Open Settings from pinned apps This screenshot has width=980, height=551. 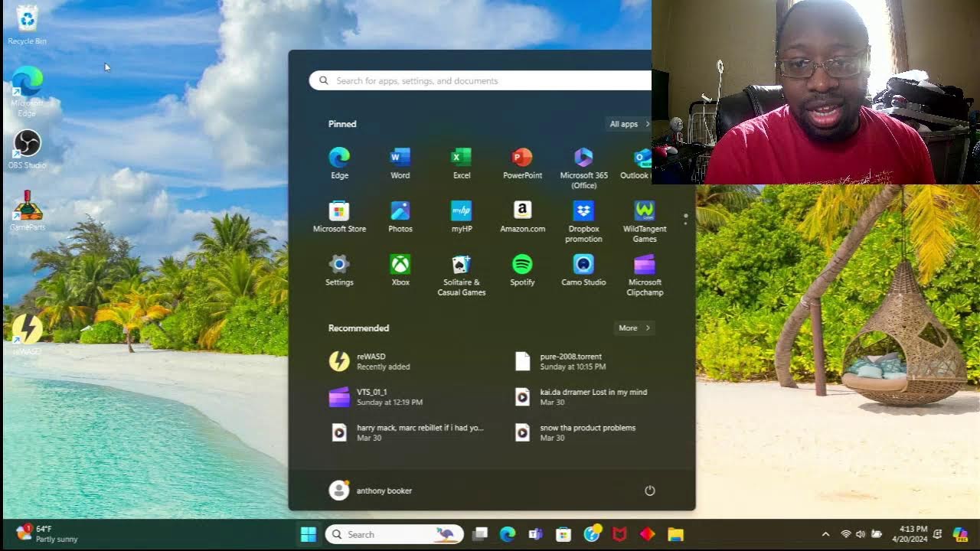click(339, 271)
